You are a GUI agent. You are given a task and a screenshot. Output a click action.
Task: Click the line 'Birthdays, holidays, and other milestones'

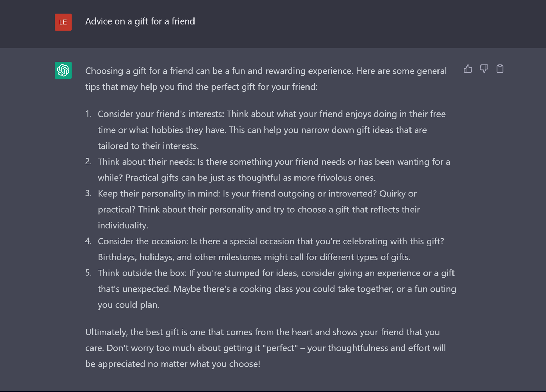click(254, 257)
